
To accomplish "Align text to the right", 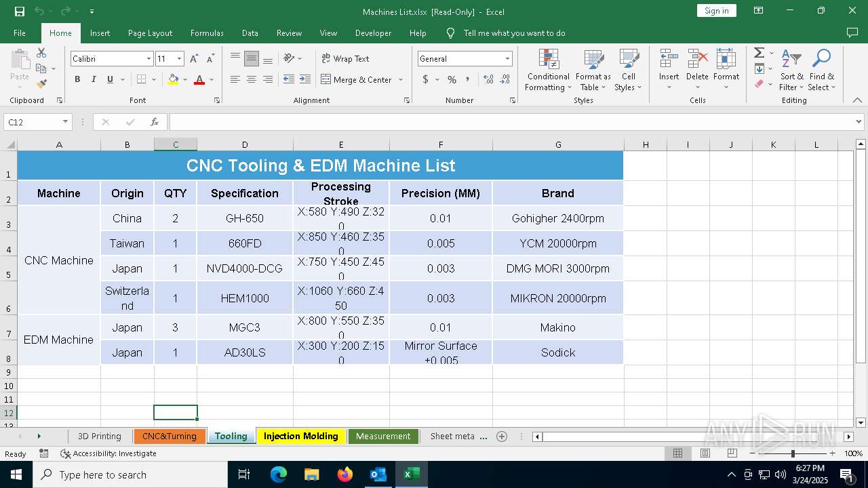I will (x=268, y=79).
